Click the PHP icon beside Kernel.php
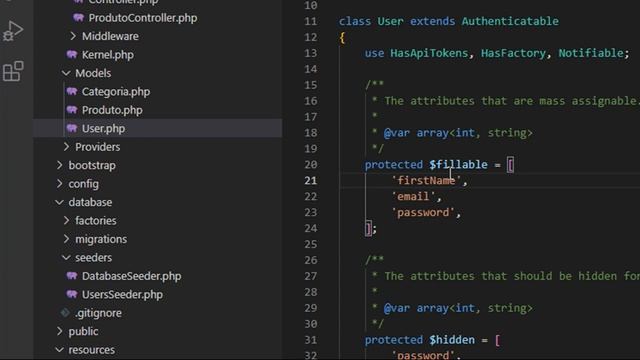This screenshot has height=360, width=640. click(x=72, y=55)
